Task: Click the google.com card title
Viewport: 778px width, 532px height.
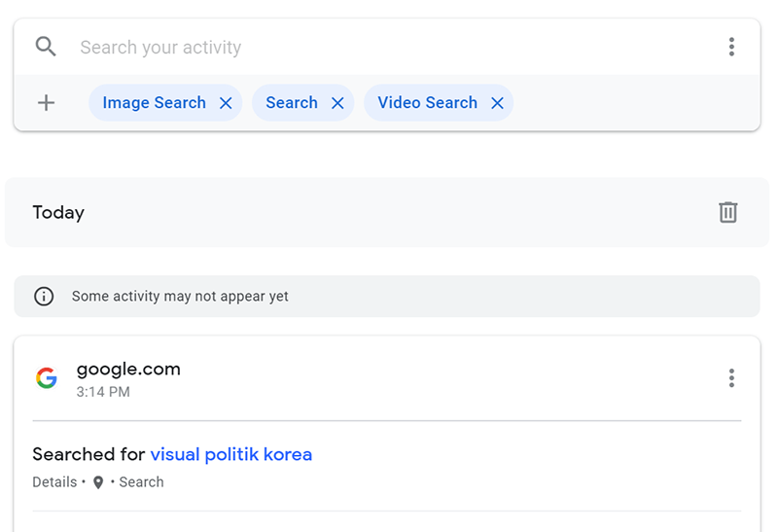Action: tap(128, 370)
